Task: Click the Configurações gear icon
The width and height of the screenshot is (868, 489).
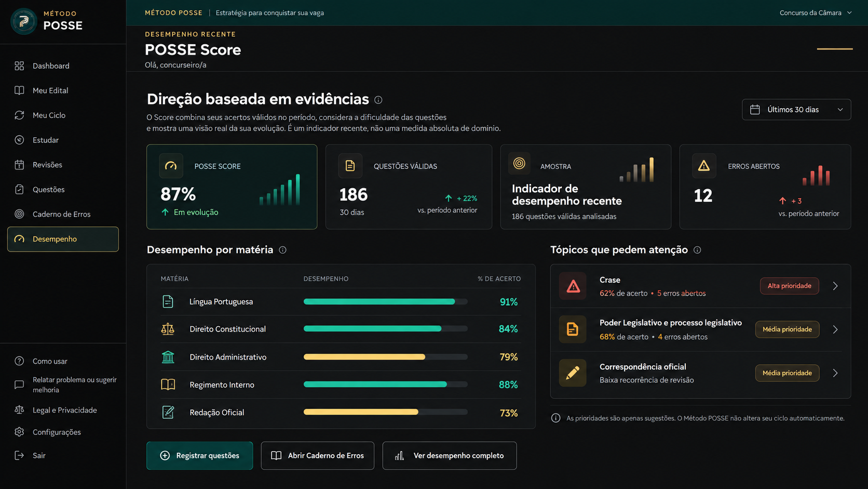Action: click(19, 432)
